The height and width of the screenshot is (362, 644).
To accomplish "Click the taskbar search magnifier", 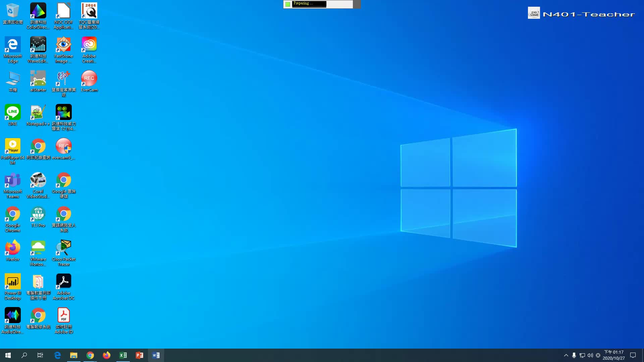I will pyautogui.click(x=24, y=355).
